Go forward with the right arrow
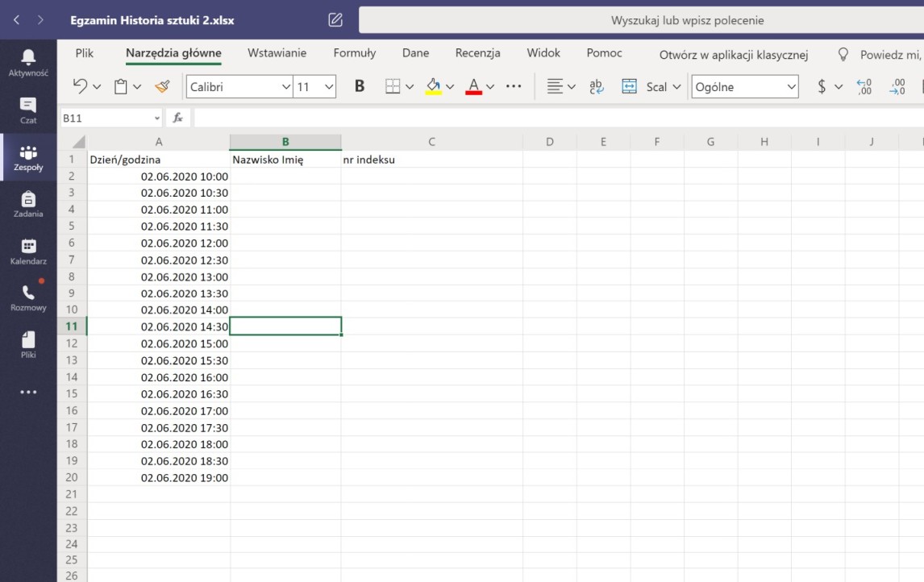The image size is (924, 582). click(x=40, y=20)
